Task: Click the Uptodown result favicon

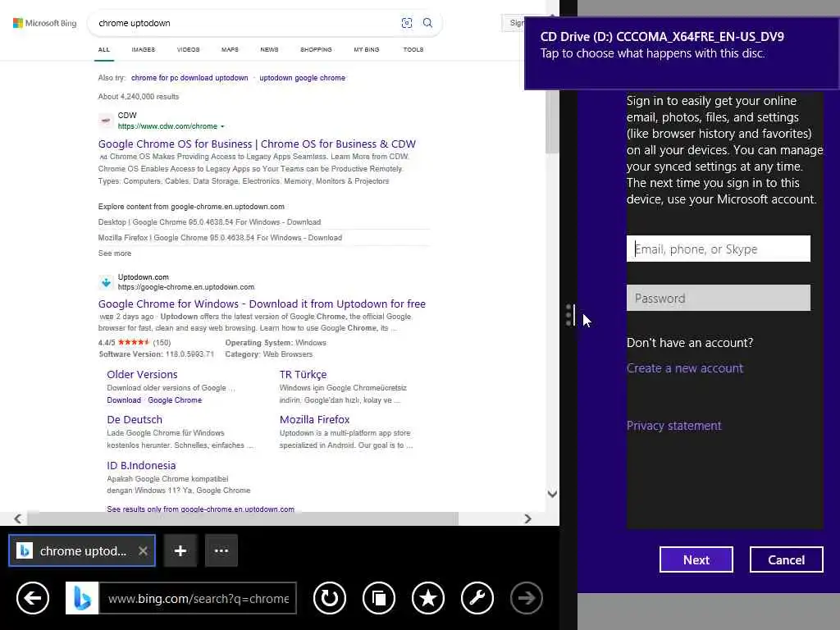Action: tap(106, 282)
